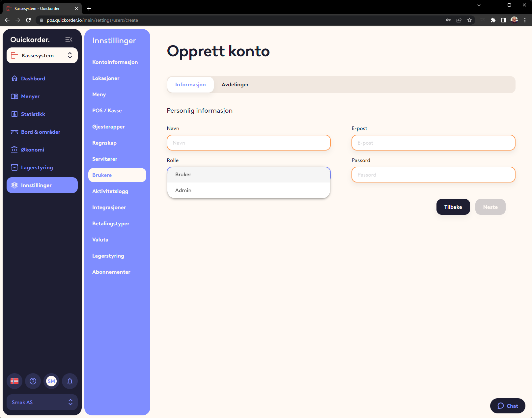
Task: Select Innstillinger in the main sidebar
Action: click(42, 185)
